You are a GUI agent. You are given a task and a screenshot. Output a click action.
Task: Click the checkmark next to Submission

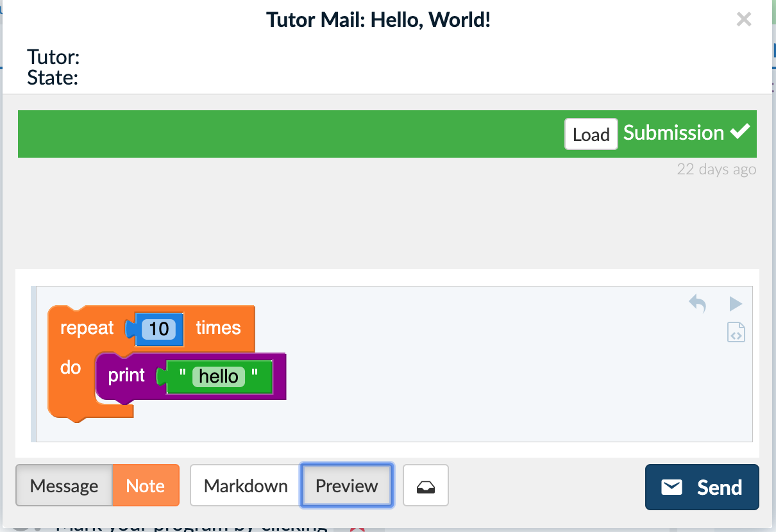pos(739,132)
